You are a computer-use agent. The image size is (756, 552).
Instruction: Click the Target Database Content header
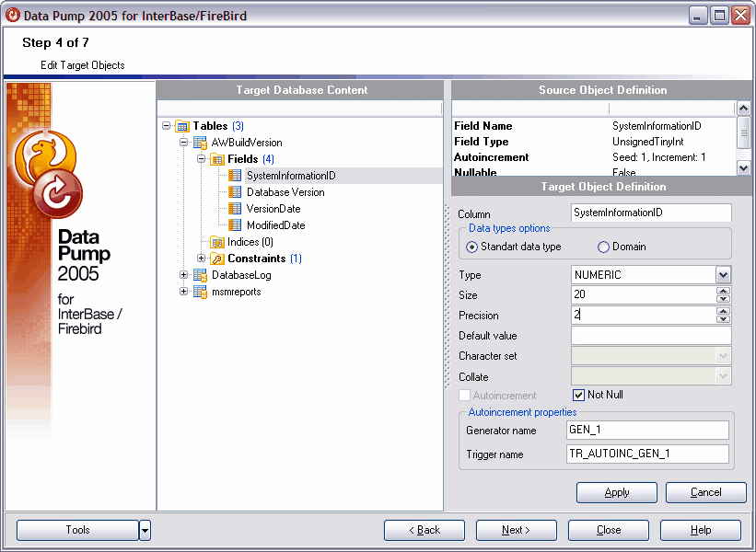(300, 90)
